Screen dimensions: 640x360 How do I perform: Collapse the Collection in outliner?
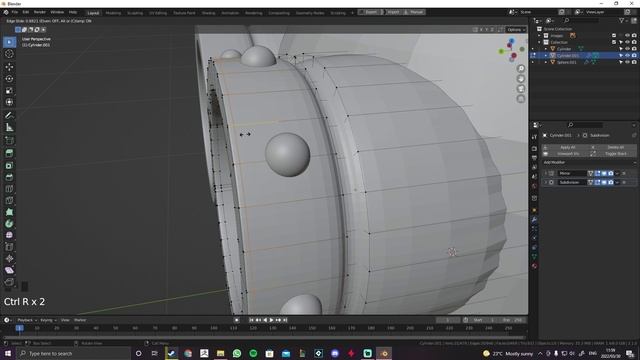[540, 42]
